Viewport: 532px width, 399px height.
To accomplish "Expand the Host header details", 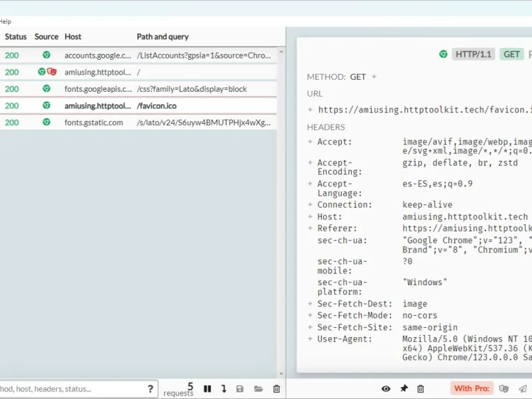I will coord(310,217).
